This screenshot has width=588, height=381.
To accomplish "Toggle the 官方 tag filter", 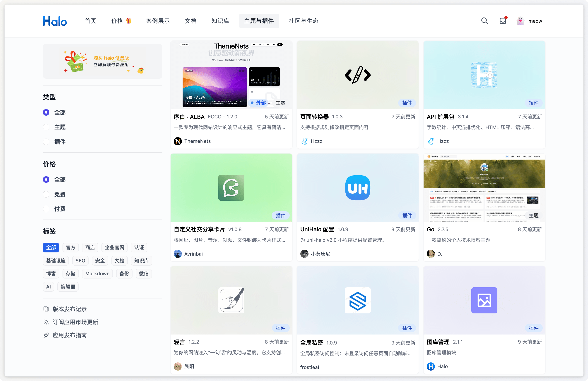I will coord(70,247).
